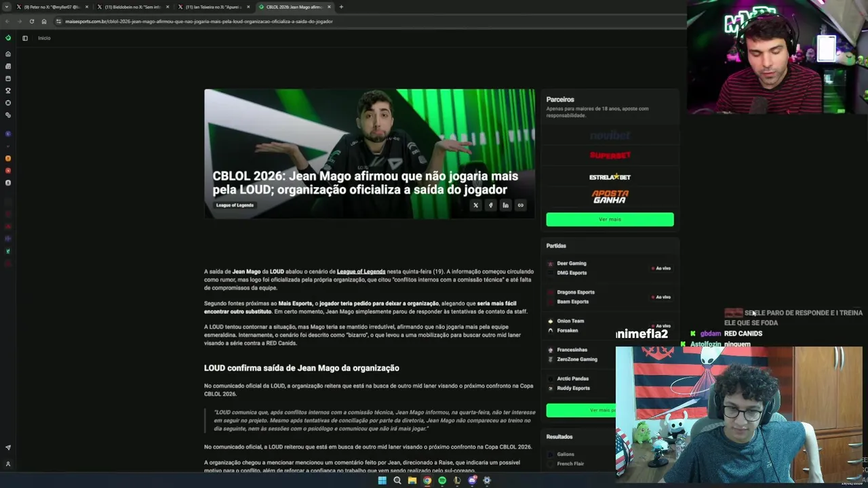Toggle the sidebar panel icon beside Início
Screen dimensions: 868x488
click(25, 38)
